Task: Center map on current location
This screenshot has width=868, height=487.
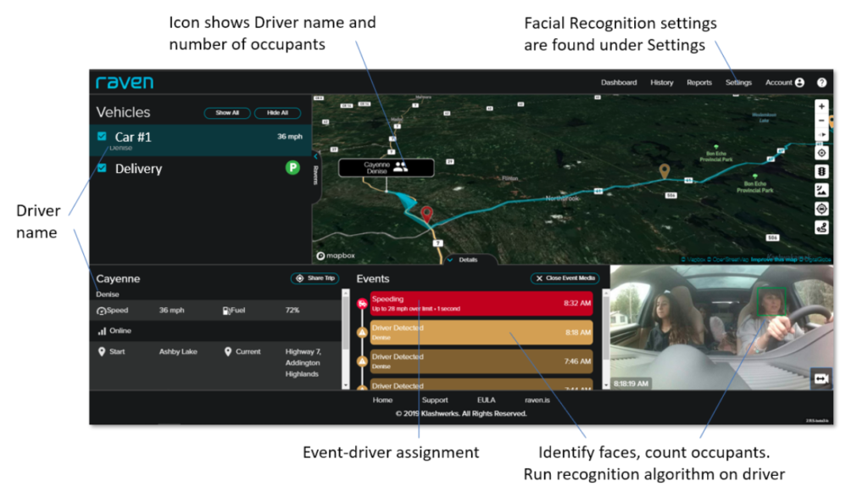Action: point(821,153)
